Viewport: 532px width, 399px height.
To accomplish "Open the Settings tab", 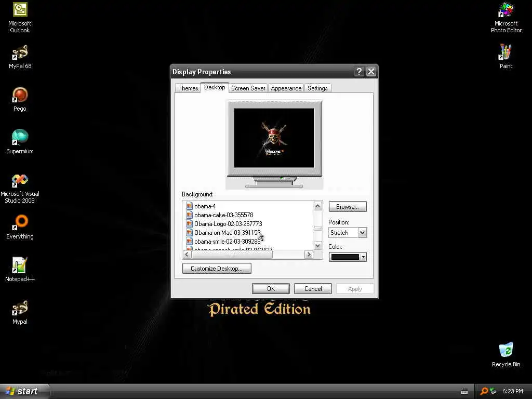I will coord(317,88).
